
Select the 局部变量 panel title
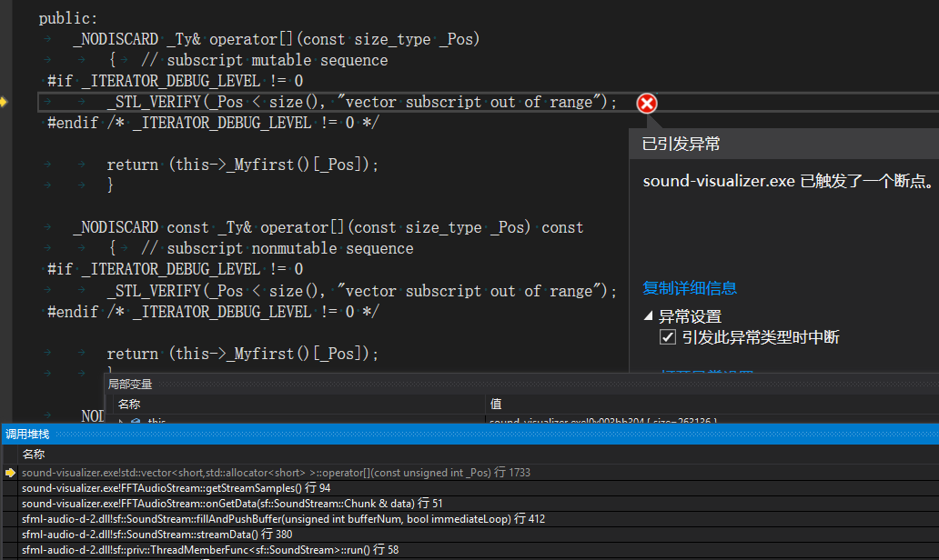(130, 385)
